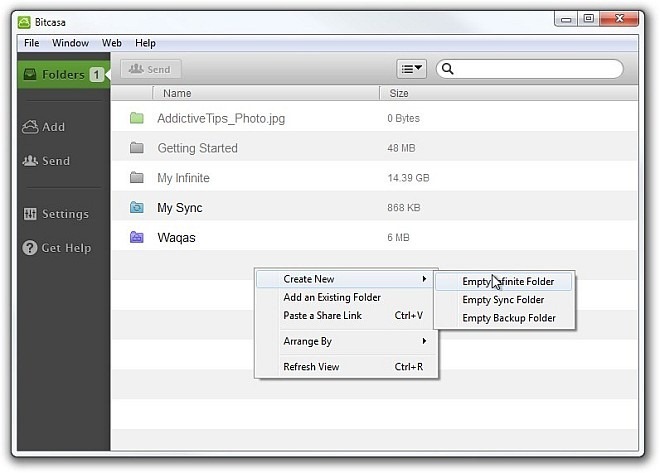This screenshot has width=660, height=473.
Task: Click the 0 Bytes size value
Action: [x=403, y=118]
